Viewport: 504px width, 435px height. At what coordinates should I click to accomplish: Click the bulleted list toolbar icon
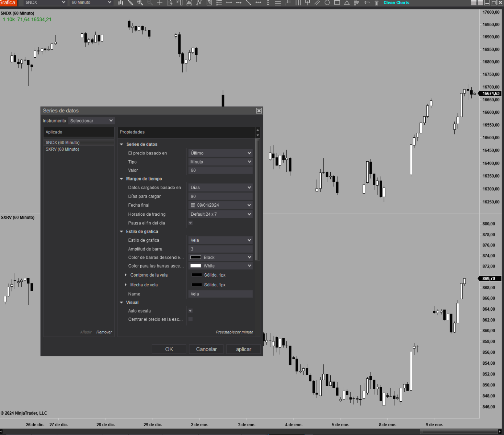click(219, 3)
